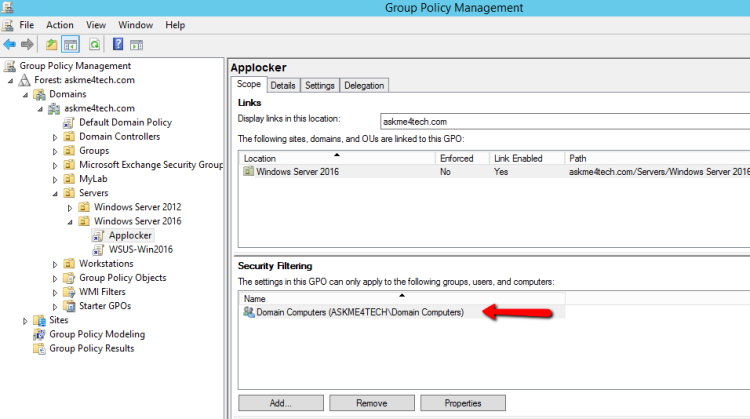Toggle Show/Hide Action Pane toolbar icon
The image size is (750, 419).
(136, 44)
